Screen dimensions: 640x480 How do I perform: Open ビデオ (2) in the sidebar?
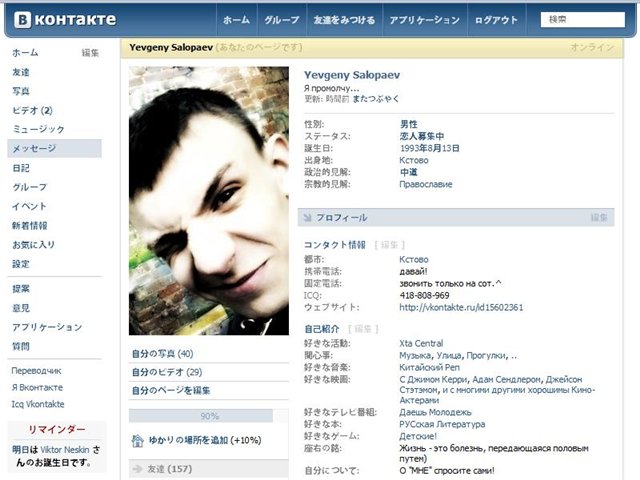tap(32, 110)
